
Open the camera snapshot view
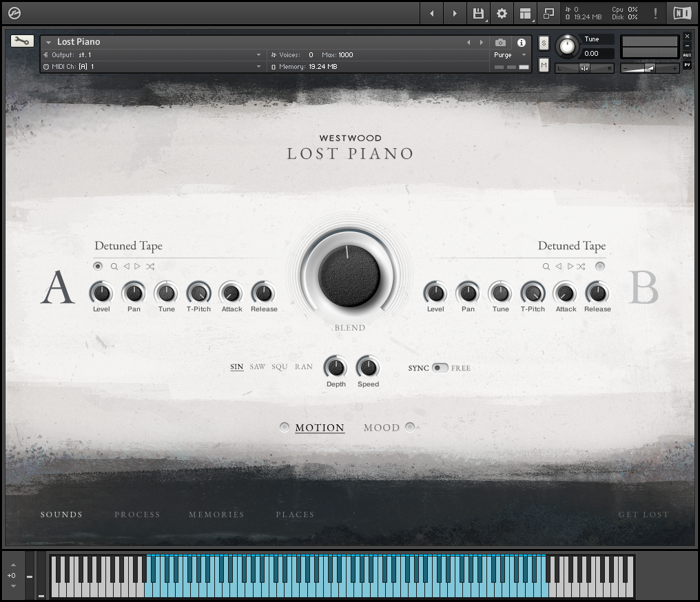(500, 43)
